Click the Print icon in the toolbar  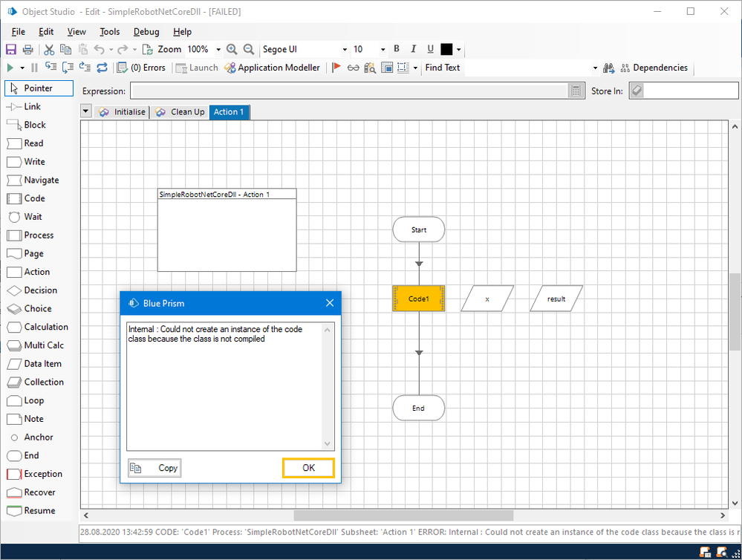pos(28,49)
